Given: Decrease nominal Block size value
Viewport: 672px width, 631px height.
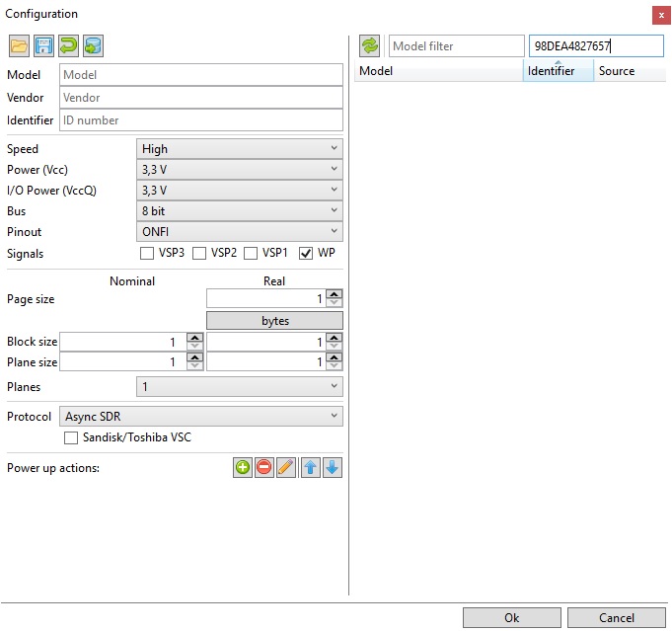Looking at the screenshot, I should click(x=195, y=347).
